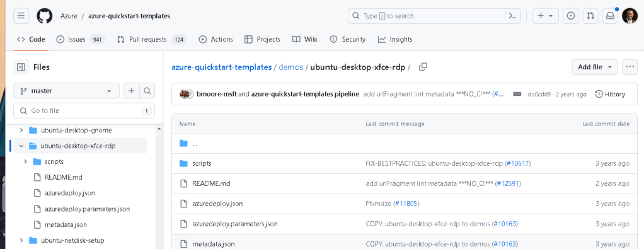This screenshot has width=644, height=249.
Task: Open the command palette icon in search
Action: point(512,16)
